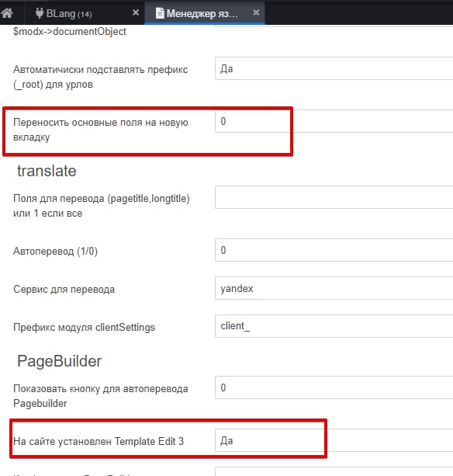Image resolution: width=453 pixels, height=476 pixels.
Task: Click the partially visible field at bottom
Action: [334, 471]
